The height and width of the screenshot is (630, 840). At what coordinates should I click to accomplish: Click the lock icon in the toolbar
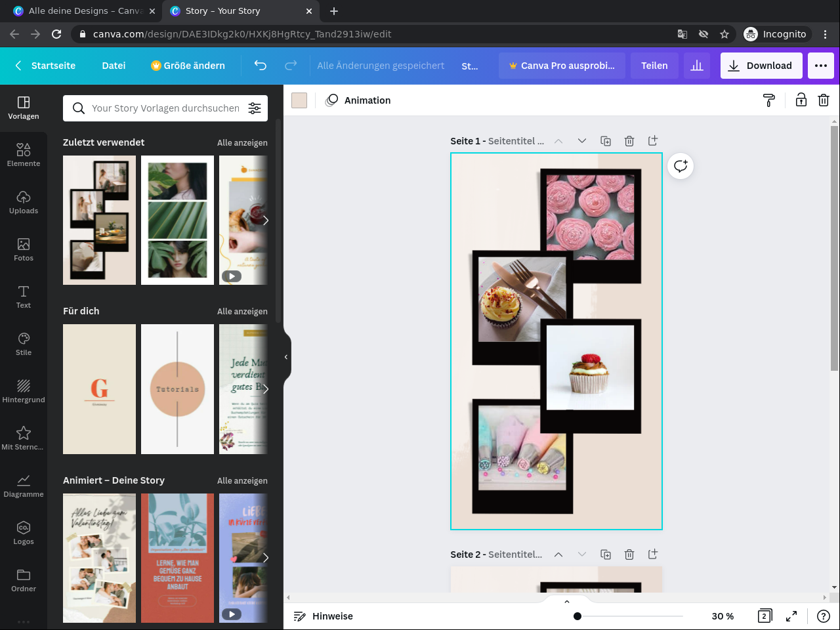pyautogui.click(x=801, y=100)
